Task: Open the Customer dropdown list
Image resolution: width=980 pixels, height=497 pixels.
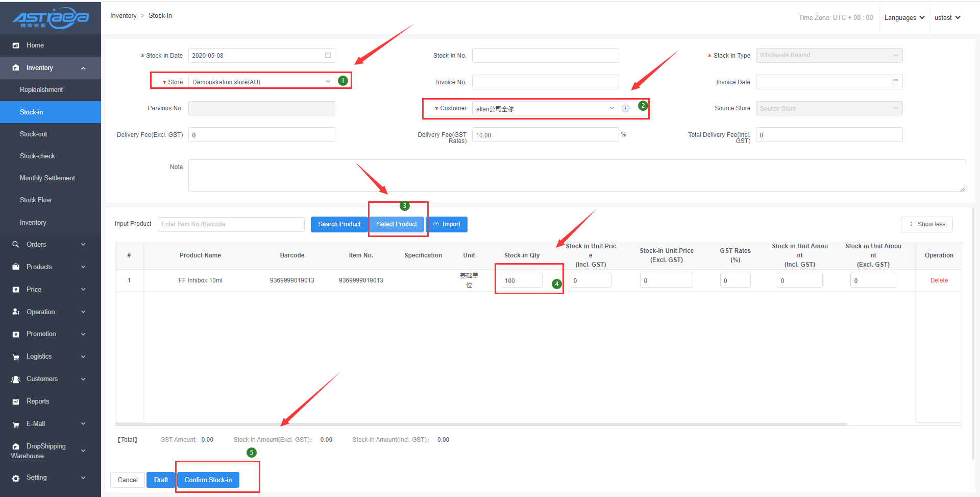Action: click(545, 108)
